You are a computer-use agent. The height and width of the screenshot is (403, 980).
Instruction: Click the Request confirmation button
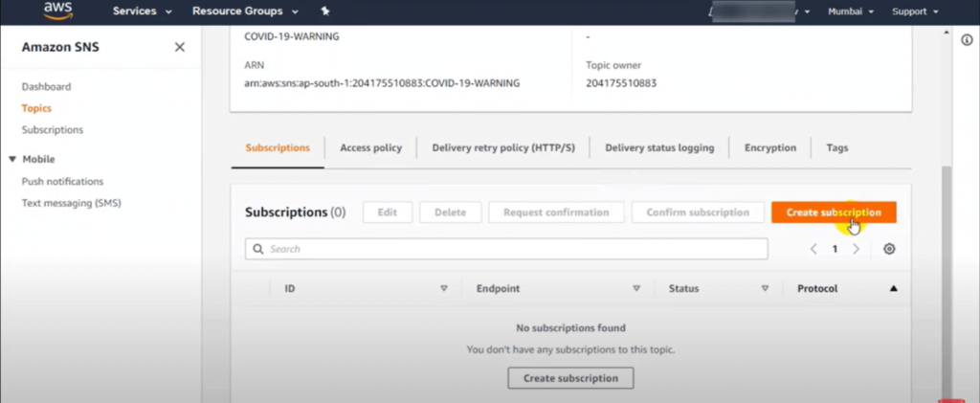[556, 213]
